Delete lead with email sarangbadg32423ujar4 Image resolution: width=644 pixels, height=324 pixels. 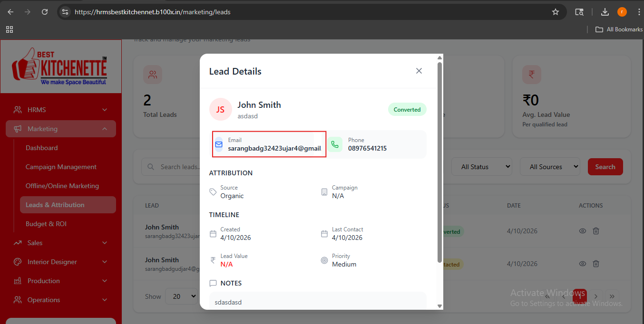(x=596, y=231)
